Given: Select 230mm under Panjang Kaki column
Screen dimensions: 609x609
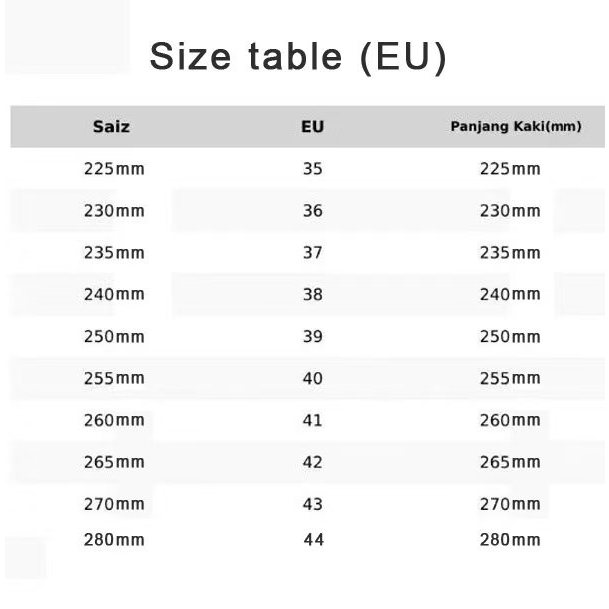Looking at the screenshot, I should [510, 211].
